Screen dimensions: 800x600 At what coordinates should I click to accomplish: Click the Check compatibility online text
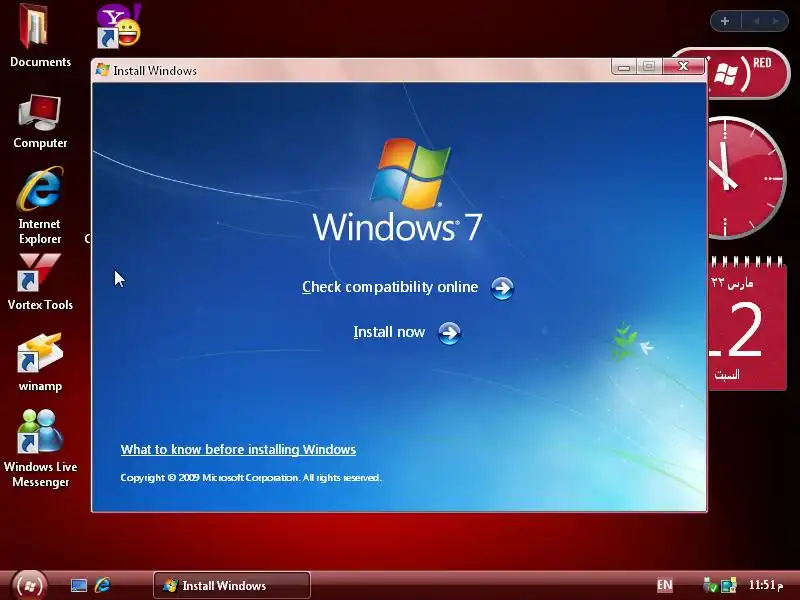(x=390, y=287)
